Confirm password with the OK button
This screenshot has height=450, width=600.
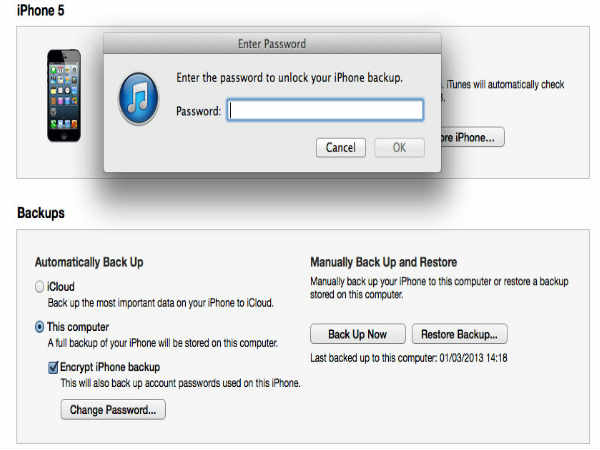399,148
